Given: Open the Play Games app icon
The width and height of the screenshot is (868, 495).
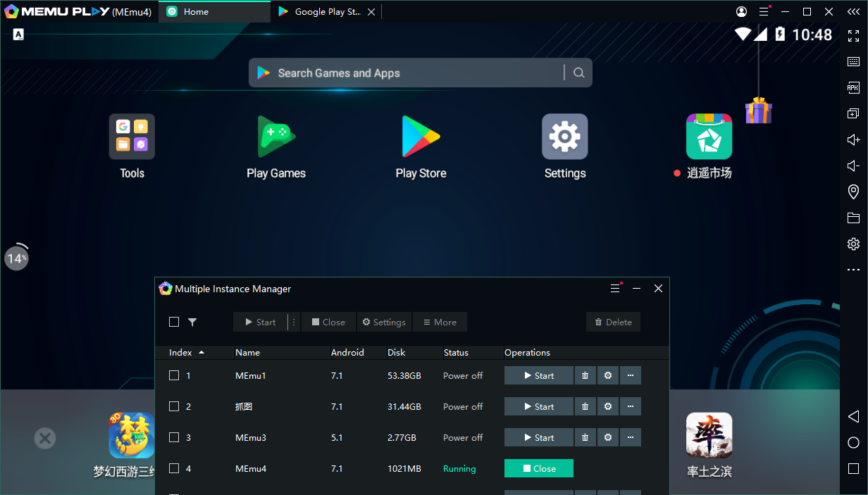Looking at the screenshot, I should tap(276, 137).
